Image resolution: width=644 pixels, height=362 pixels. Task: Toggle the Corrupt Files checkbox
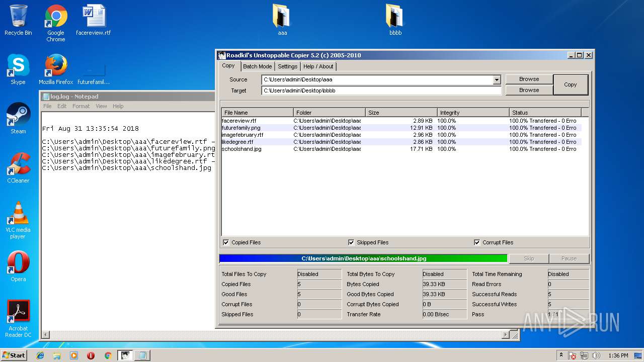[477, 242]
